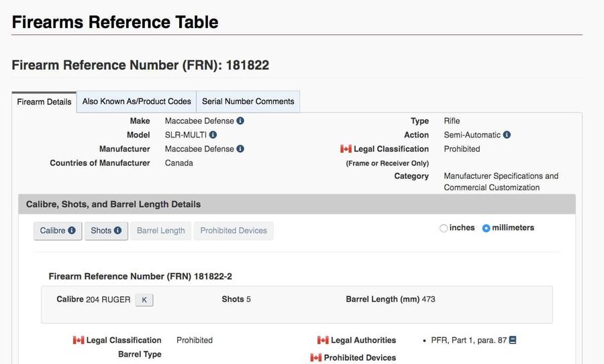Click the Calibre, Shots, and Barrel Length header
Viewport: 604px width, 364px height.
[x=113, y=204]
